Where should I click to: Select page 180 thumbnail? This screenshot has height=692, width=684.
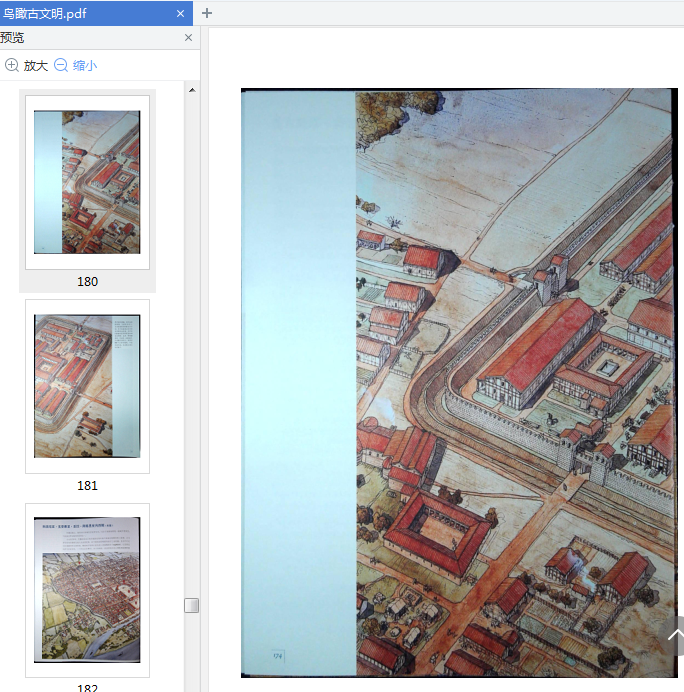point(87,182)
